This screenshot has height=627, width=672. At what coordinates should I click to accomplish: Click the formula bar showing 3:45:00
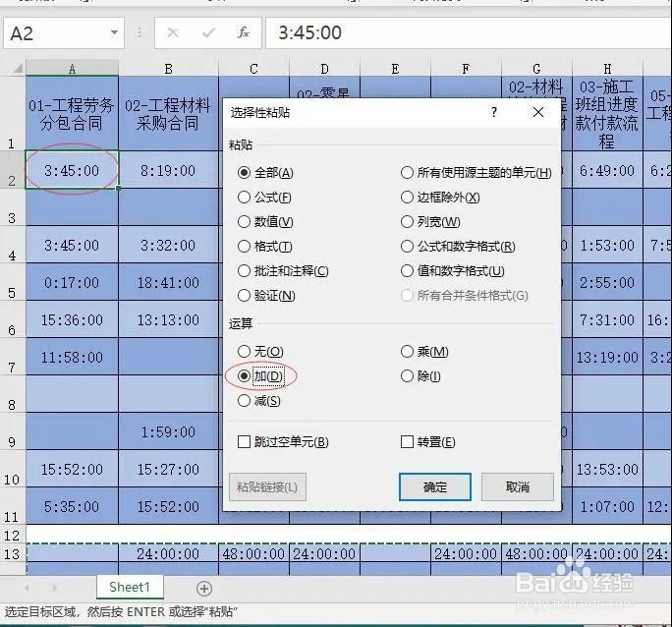(x=468, y=32)
